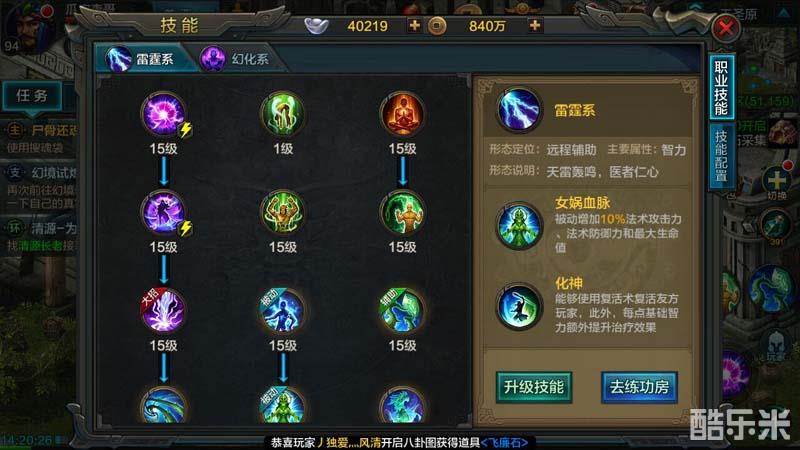Select the blue 被动 passive skill in third row
Viewport: 800px width, 450px height.
pos(283,310)
